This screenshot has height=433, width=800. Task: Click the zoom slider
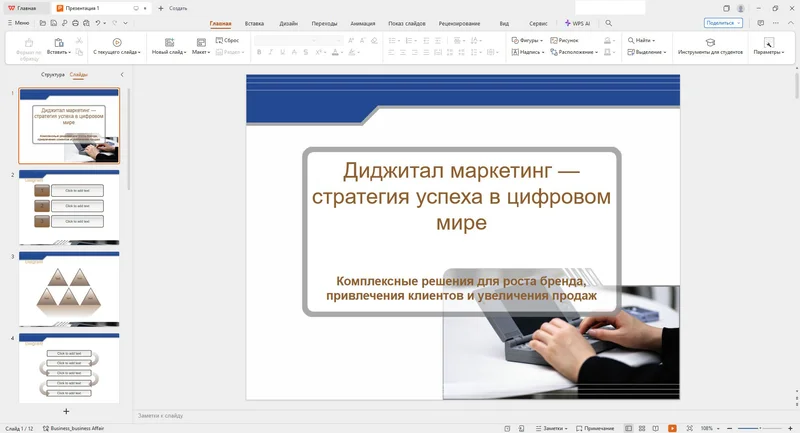[x=760, y=428]
